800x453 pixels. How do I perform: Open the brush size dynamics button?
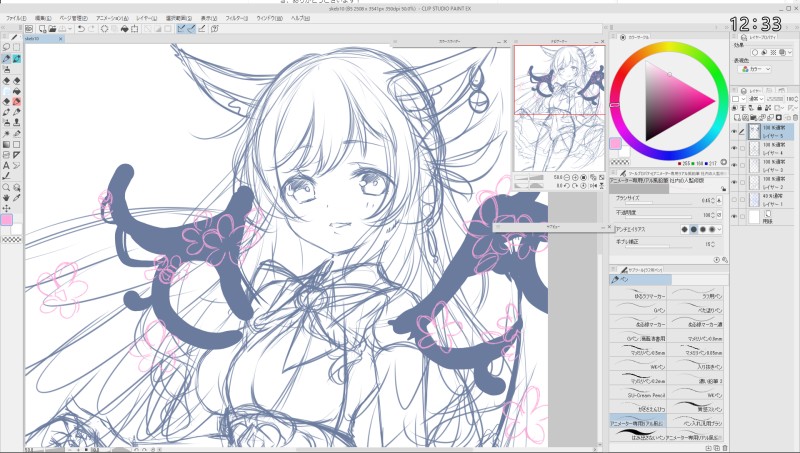pos(719,200)
